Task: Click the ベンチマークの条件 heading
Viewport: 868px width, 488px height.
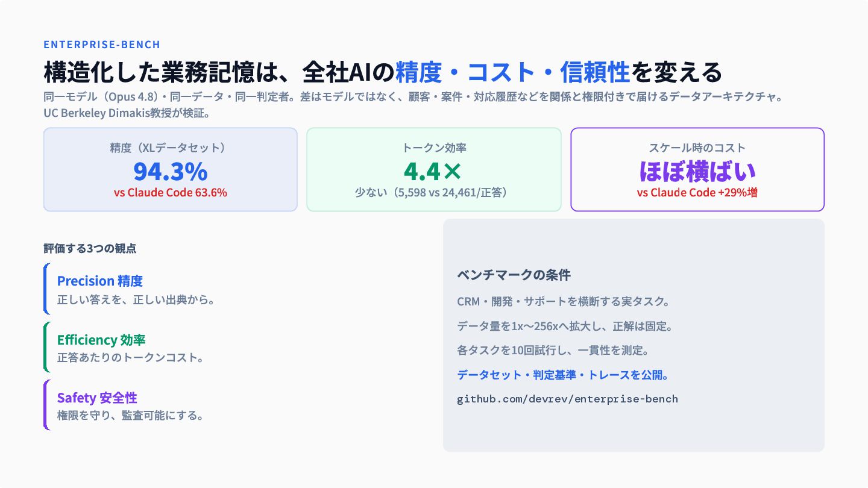Action: click(514, 275)
